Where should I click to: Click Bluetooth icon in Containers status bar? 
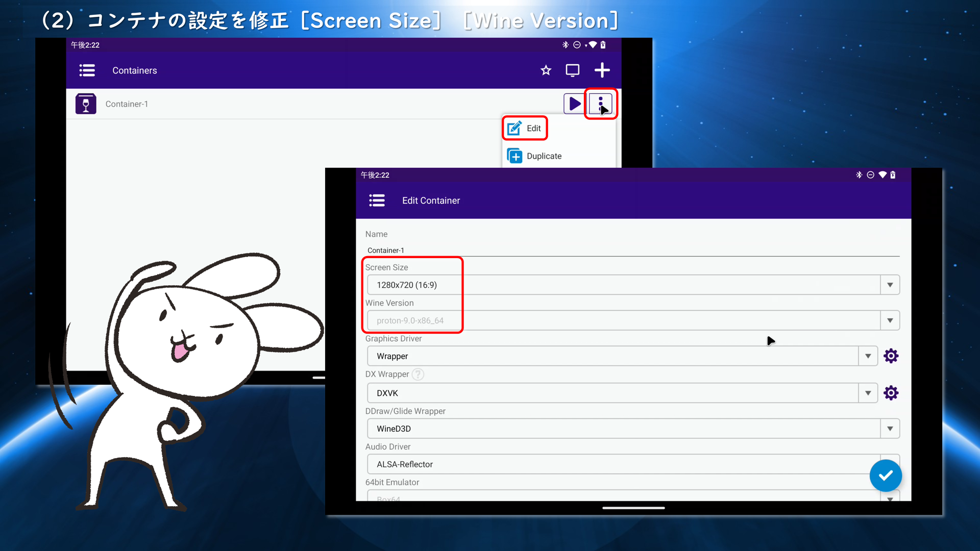click(566, 45)
